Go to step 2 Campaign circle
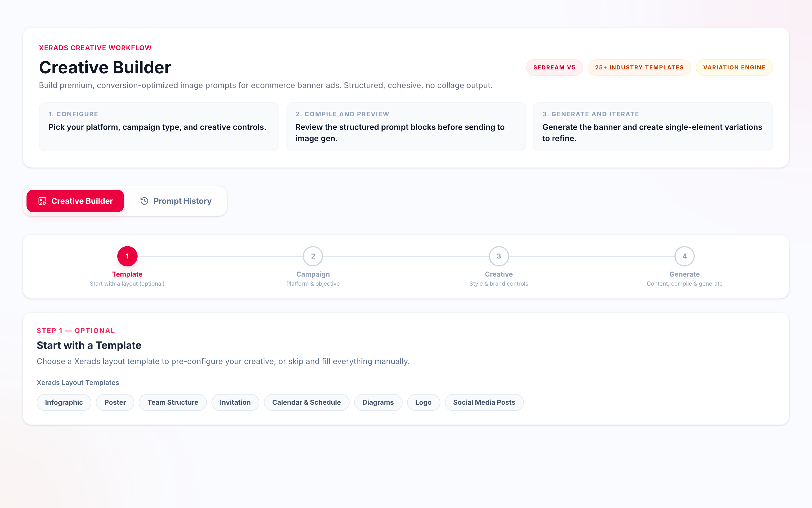 [x=313, y=256]
